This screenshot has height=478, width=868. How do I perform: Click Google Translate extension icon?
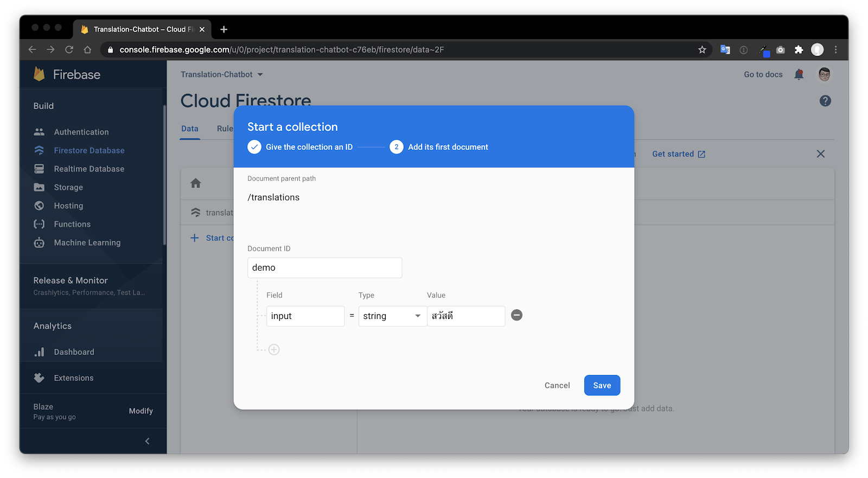pyautogui.click(x=725, y=50)
